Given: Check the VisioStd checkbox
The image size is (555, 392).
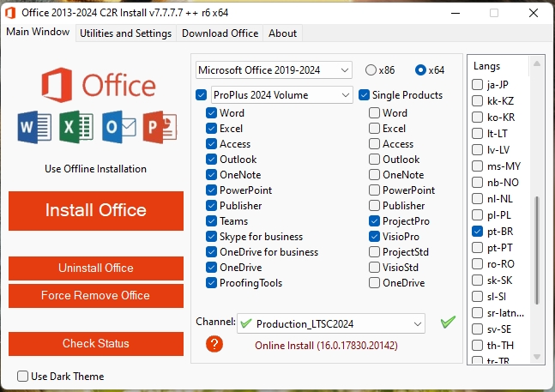Looking at the screenshot, I should [x=374, y=267].
